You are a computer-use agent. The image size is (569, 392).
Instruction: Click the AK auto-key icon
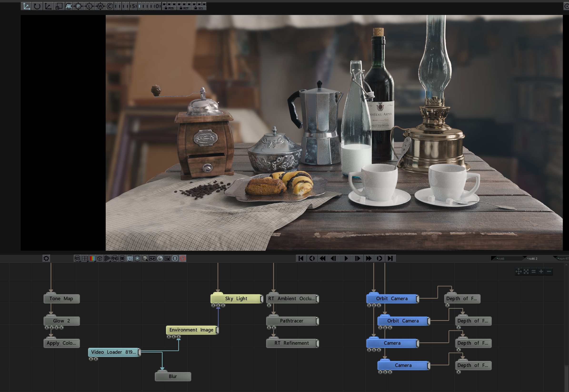tap(69, 6)
